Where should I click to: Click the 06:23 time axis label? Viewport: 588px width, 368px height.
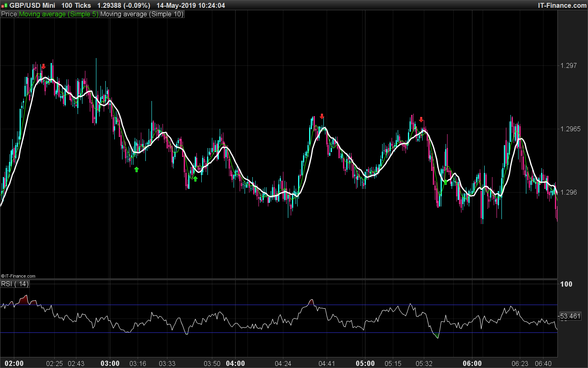520,364
